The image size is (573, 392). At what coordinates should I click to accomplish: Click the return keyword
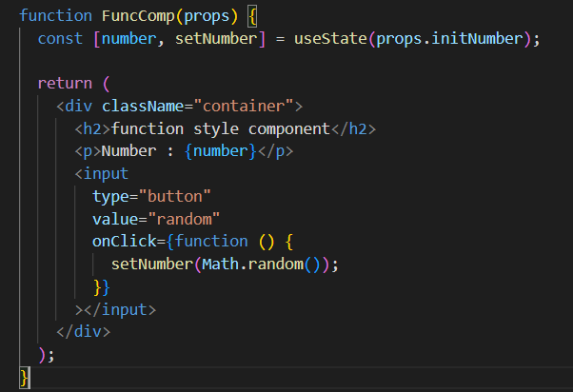coord(65,84)
